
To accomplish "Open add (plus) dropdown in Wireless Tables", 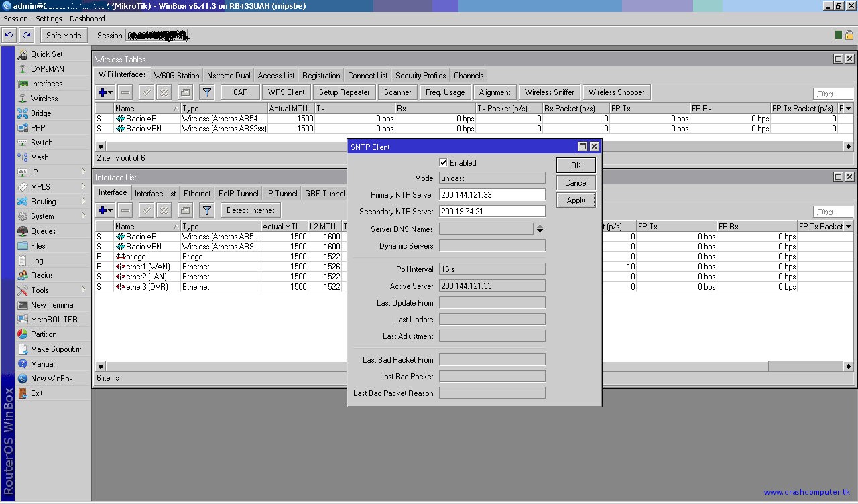I will pyautogui.click(x=105, y=92).
